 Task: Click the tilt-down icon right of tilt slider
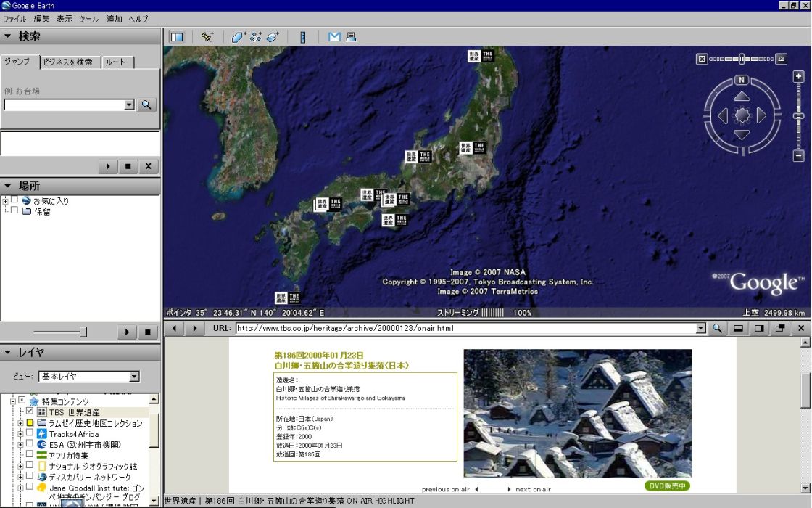click(x=782, y=59)
